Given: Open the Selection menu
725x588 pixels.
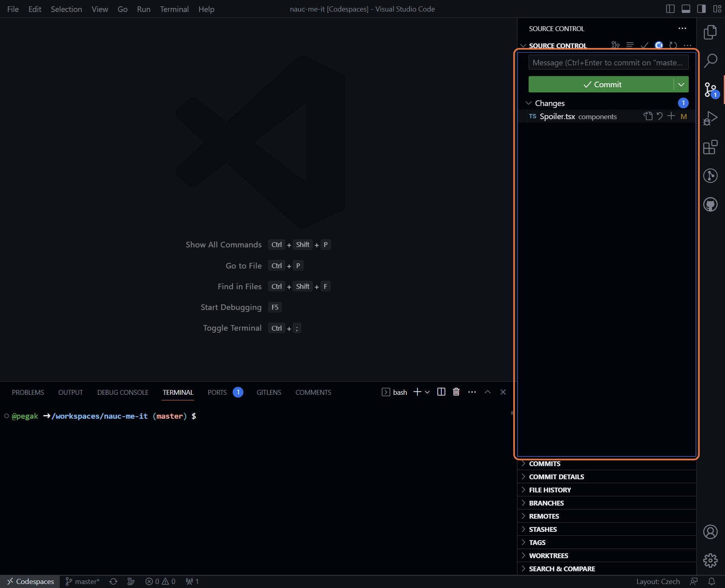Looking at the screenshot, I should tap(66, 9).
